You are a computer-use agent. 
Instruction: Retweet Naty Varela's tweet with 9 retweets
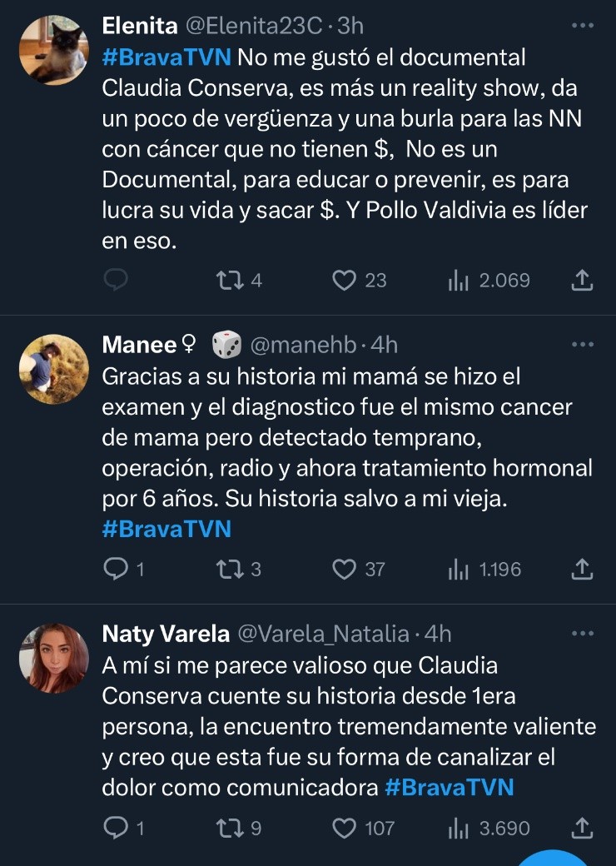pyautogui.click(x=225, y=828)
